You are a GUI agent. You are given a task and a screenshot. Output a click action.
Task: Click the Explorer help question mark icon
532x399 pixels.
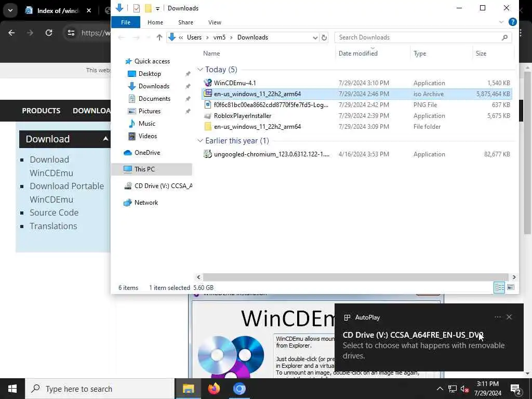click(x=512, y=22)
